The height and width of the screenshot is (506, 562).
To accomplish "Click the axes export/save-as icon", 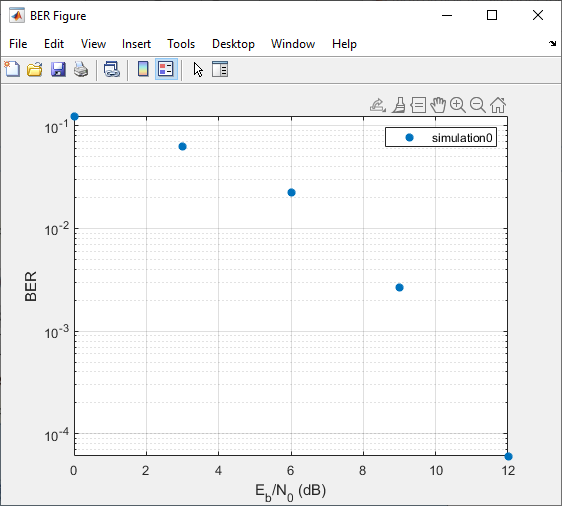I will click(x=378, y=105).
